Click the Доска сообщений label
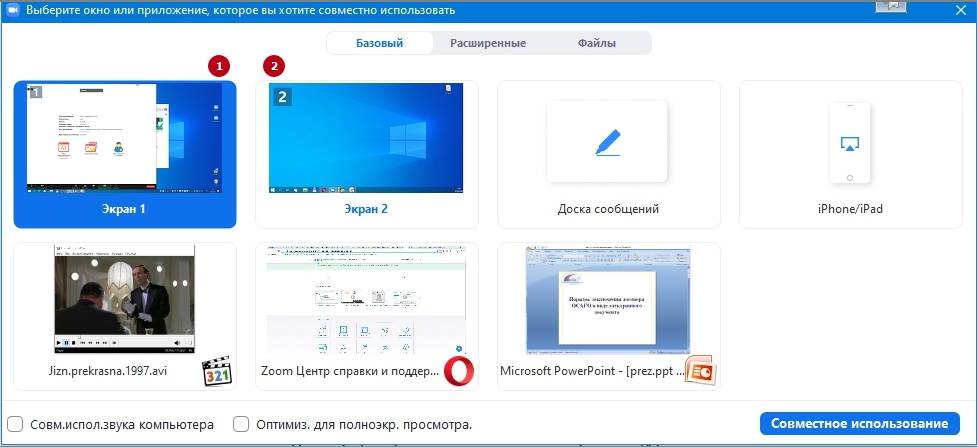The width and height of the screenshot is (977, 447). 608,209
